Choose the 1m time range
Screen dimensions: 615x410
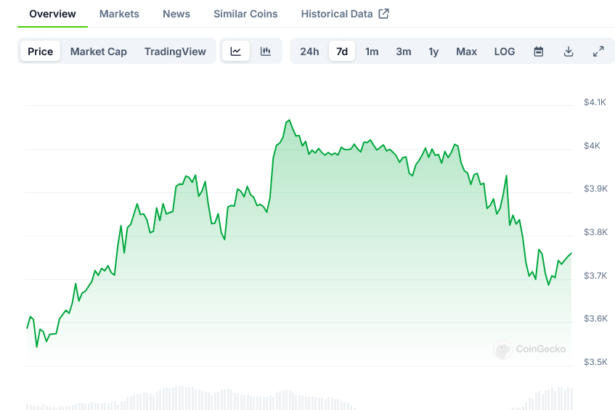(x=372, y=51)
